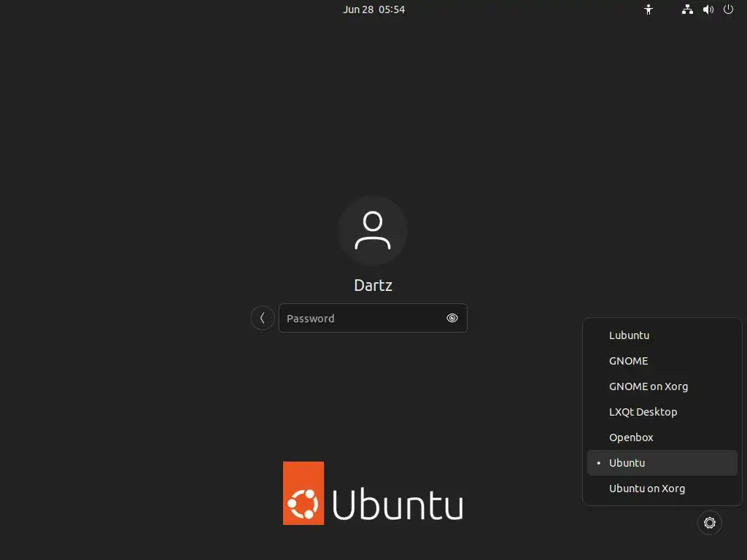Choose the LXQt Desktop session
The image size is (747, 560).
click(x=662, y=412)
